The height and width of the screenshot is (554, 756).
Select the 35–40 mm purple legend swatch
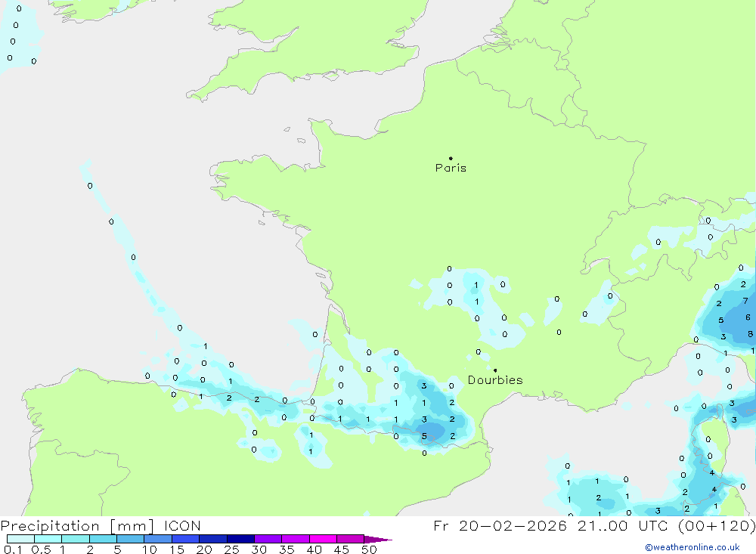coord(295,539)
